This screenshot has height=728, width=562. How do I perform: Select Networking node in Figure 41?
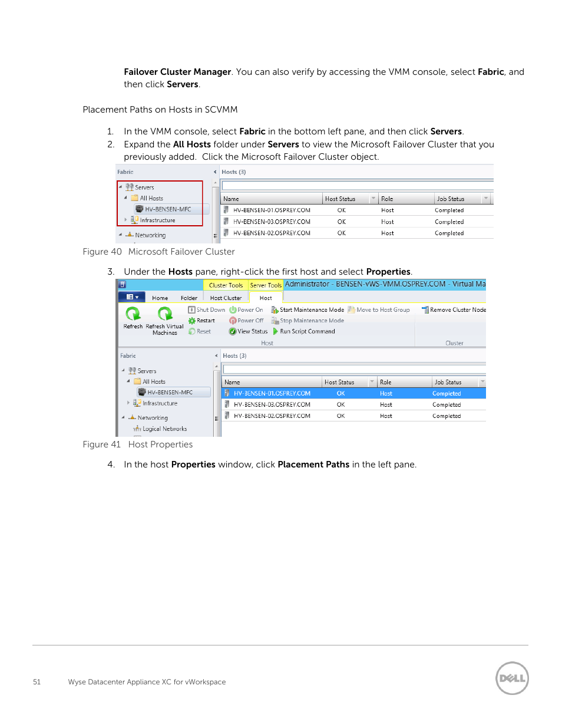(x=148, y=417)
